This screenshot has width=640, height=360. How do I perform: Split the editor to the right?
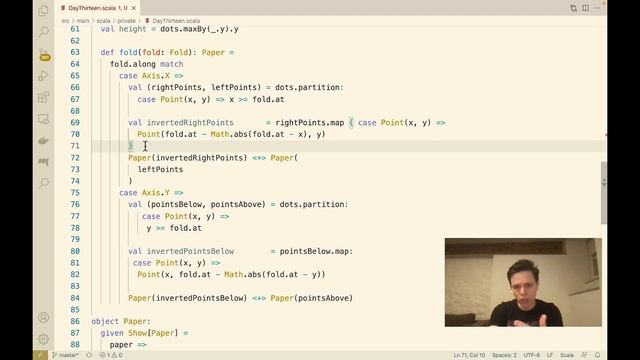[x=585, y=8]
